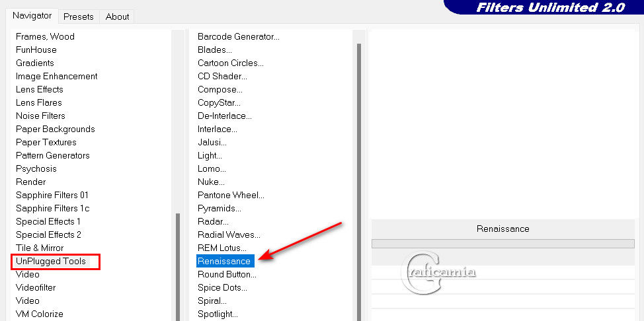Choose the Radial Waves filter
The width and height of the screenshot is (644, 321).
229,234
